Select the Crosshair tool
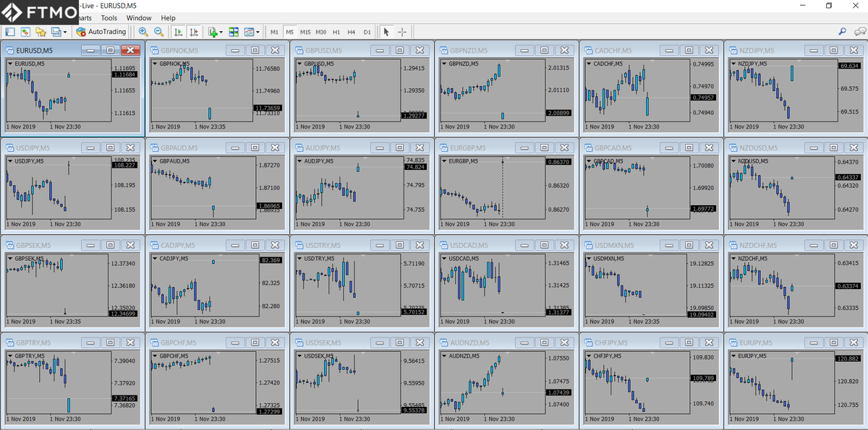The width and height of the screenshot is (868, 430). pos(402,32)
